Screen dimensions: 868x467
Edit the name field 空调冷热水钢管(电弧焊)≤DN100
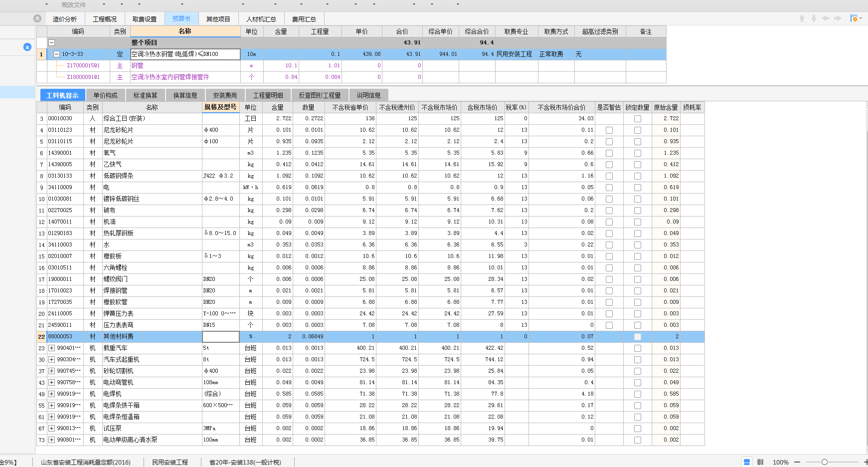pyautogui.click(x=185, y=54)
